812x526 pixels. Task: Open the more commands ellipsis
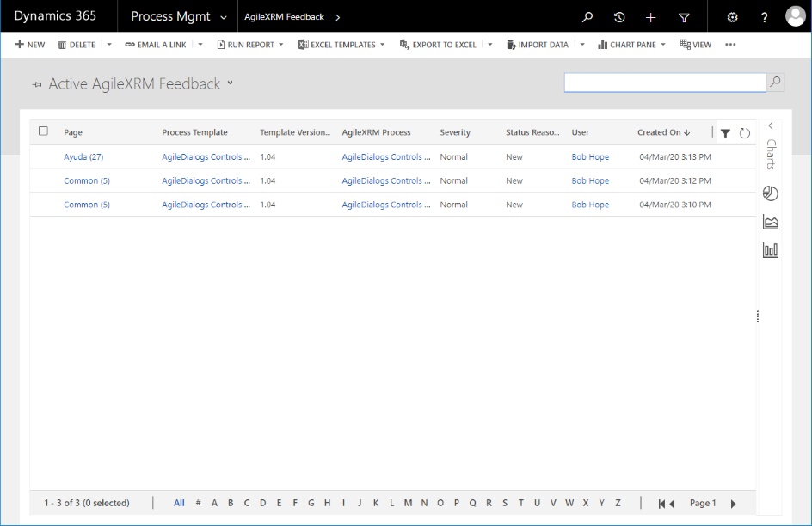point(730,45)
